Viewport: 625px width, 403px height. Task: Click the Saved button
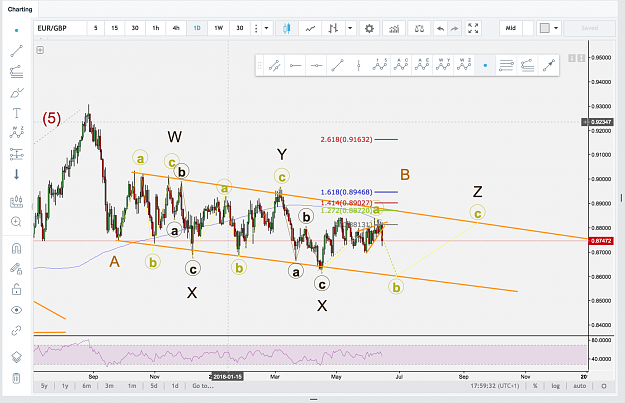click(590, 28)
